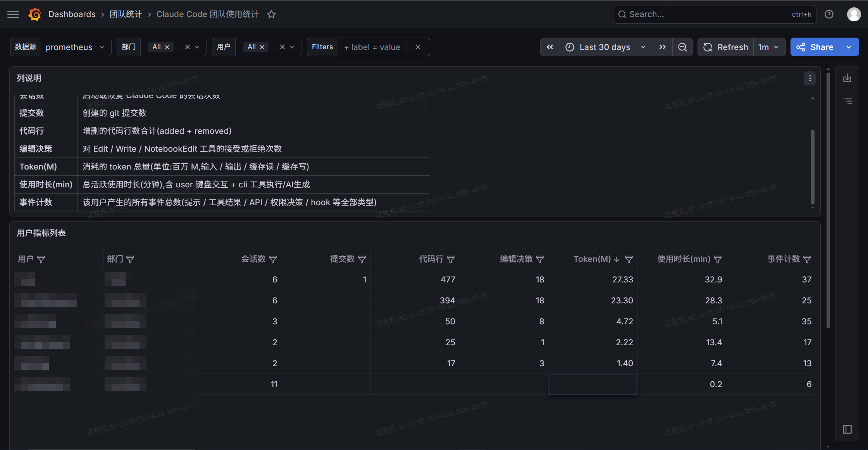The height and width of the screenshot is (450, 868).
Task: Filter the 部门 column
Action: point(131,259)
